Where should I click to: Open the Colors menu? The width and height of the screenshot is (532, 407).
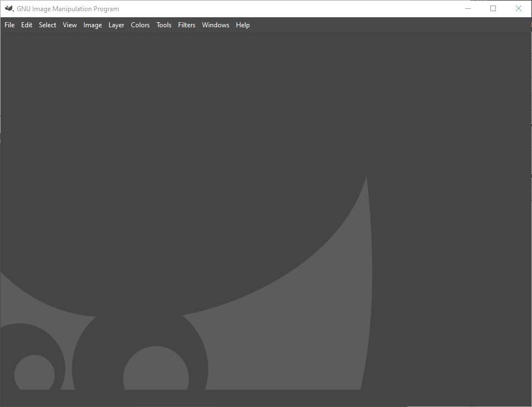[x=140, y=25]
